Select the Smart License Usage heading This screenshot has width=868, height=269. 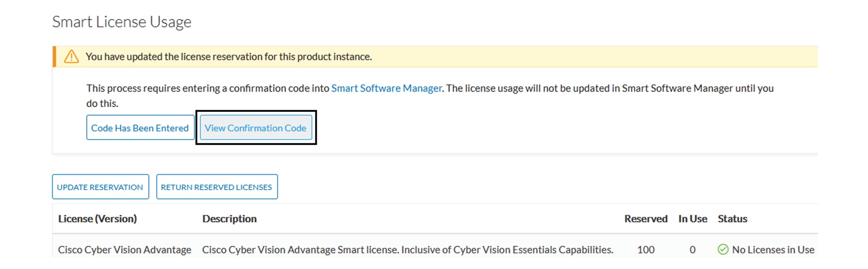[x=122, y=22]
